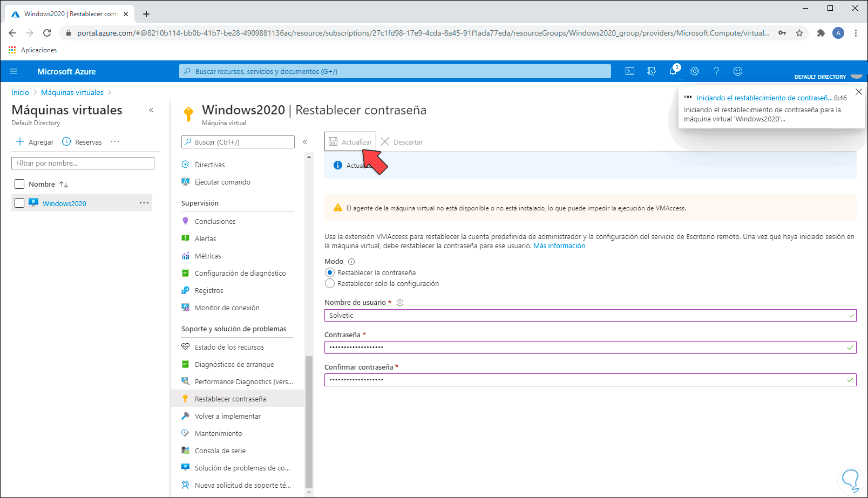The image size is (868, 498).
Task: Close the Windows2020 browser tab
Action: click(126, 14)
